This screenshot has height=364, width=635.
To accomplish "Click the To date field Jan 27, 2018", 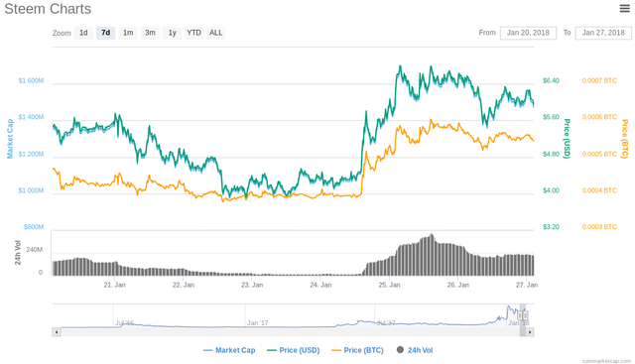I will point(603,33).
